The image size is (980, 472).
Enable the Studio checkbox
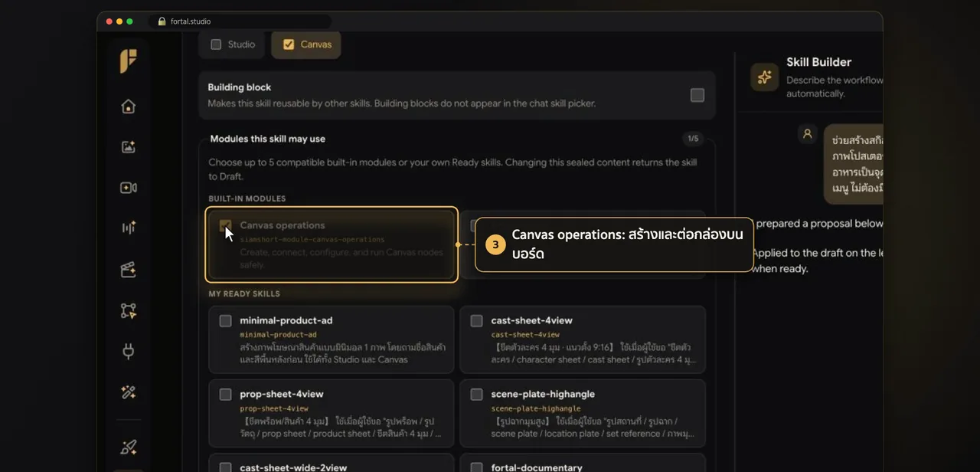216,44
